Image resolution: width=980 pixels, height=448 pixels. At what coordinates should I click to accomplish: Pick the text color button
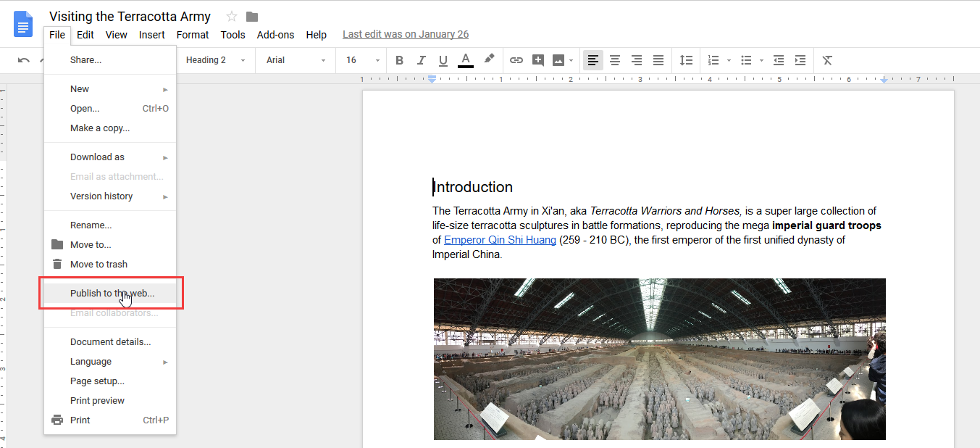(x=466, y=60)
